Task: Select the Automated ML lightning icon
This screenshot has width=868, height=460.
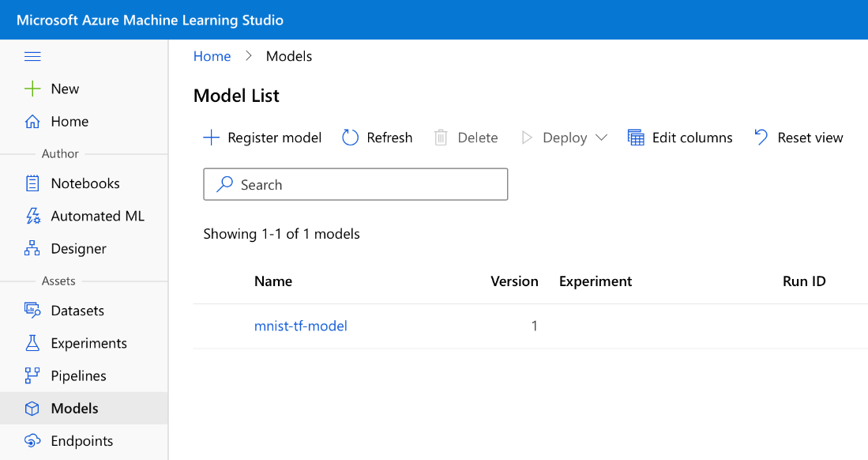Action: click(x=32, y=216)
